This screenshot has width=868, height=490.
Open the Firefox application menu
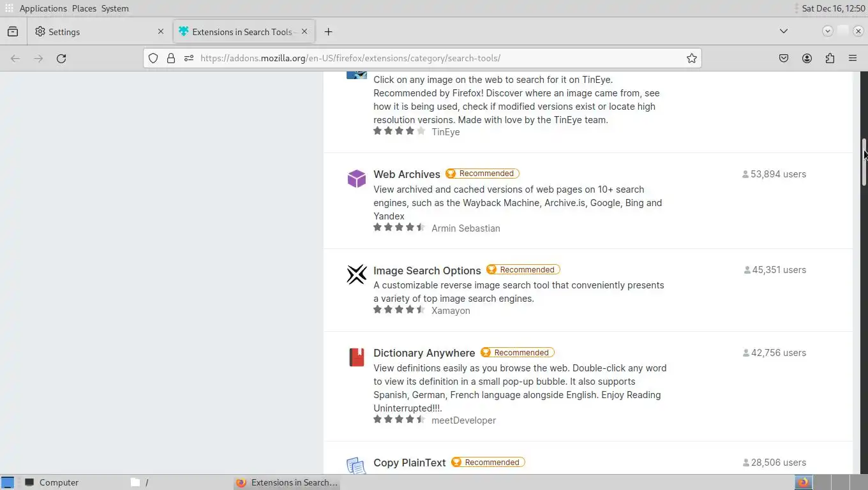853,58
